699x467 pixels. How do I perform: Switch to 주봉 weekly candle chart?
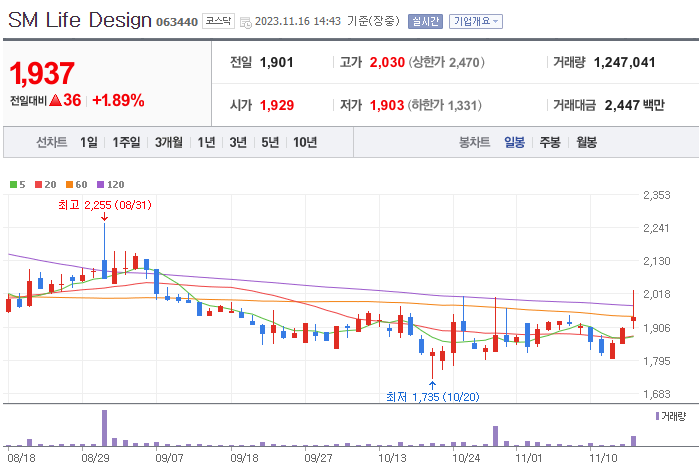pyautogui.click(x=550, y=143)
